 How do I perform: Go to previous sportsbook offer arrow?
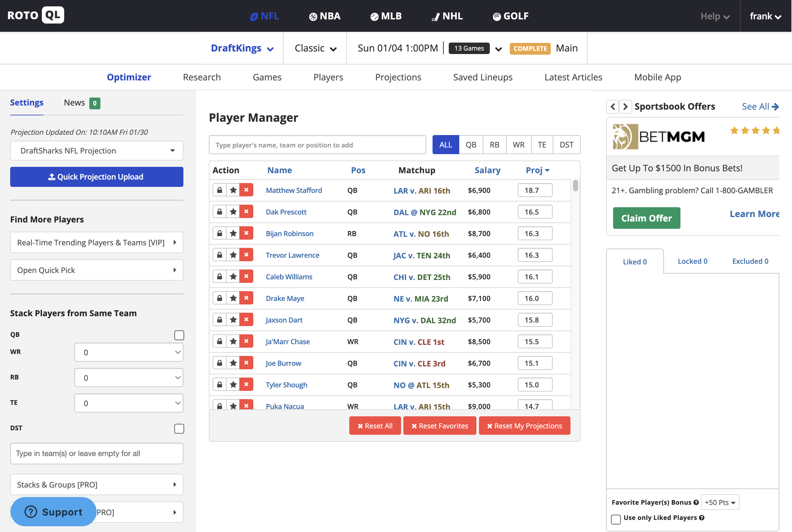612,106
